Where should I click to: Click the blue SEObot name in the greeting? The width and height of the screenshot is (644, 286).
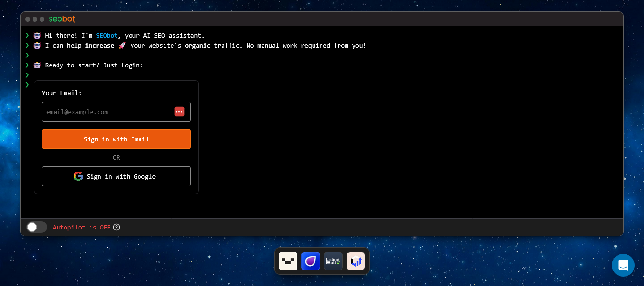click(x=107, y=35)
